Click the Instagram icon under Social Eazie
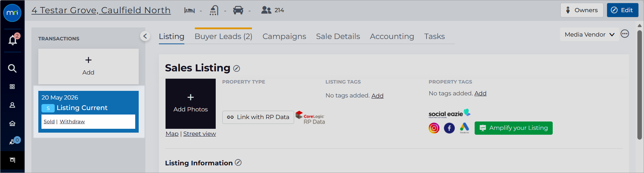Screen dimensions: 644x173 coord(434,128)
